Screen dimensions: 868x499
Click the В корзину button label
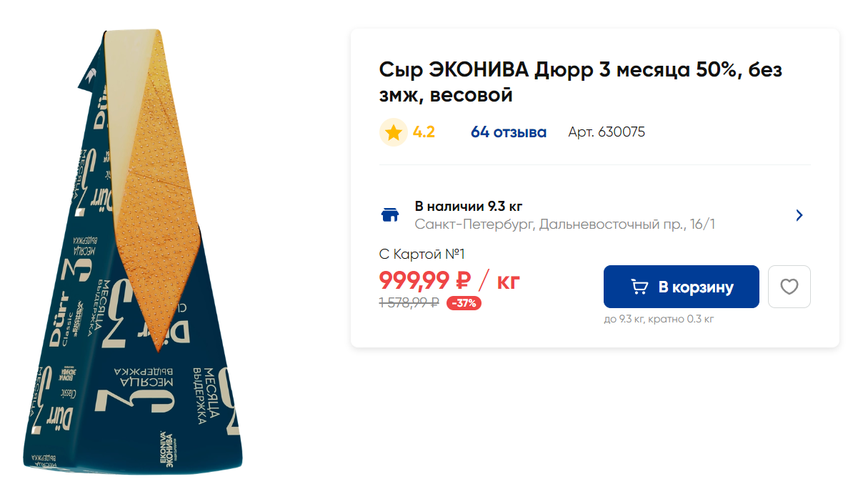(x=696, y=287)
